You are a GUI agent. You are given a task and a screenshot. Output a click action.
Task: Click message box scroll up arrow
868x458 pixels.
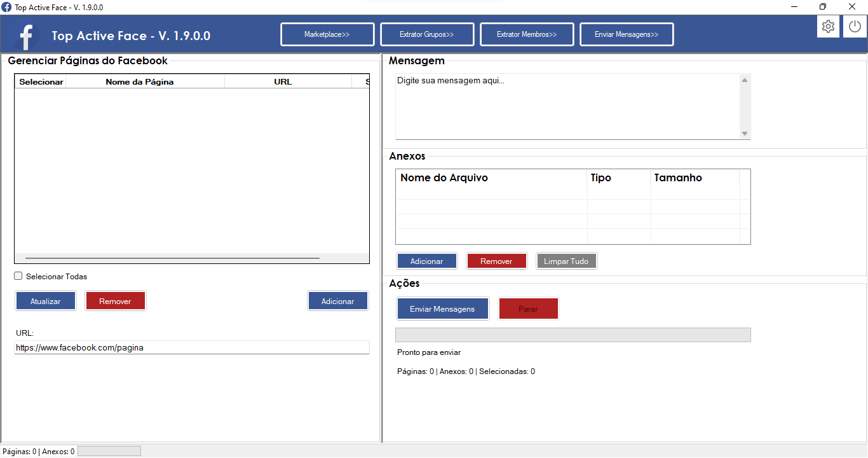[745, 80]
